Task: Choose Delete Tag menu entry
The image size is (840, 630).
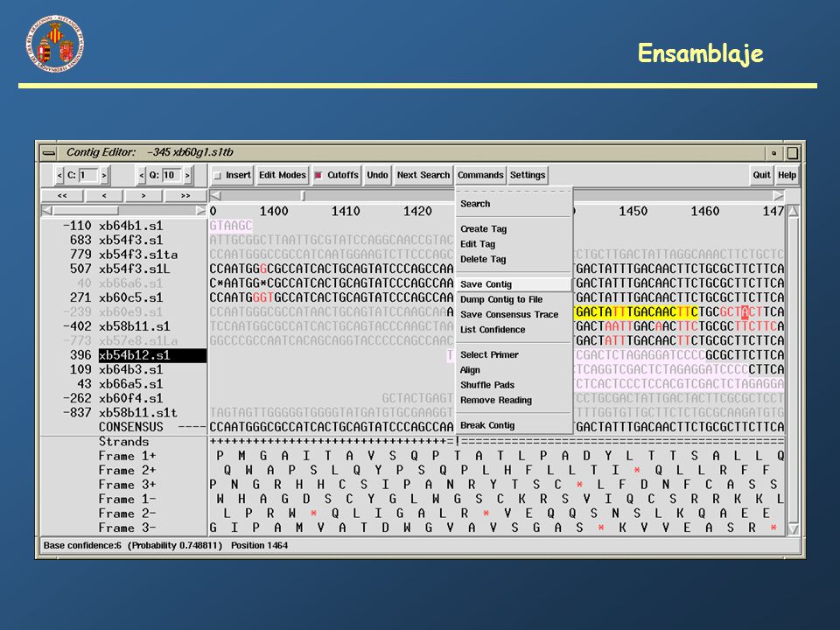Action: coord(483,259)
